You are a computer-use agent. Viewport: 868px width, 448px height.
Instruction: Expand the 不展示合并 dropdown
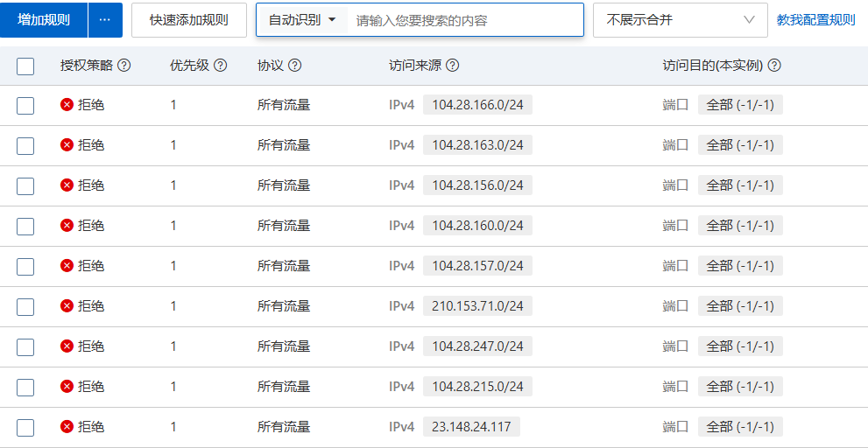click(x=680, y=20)
